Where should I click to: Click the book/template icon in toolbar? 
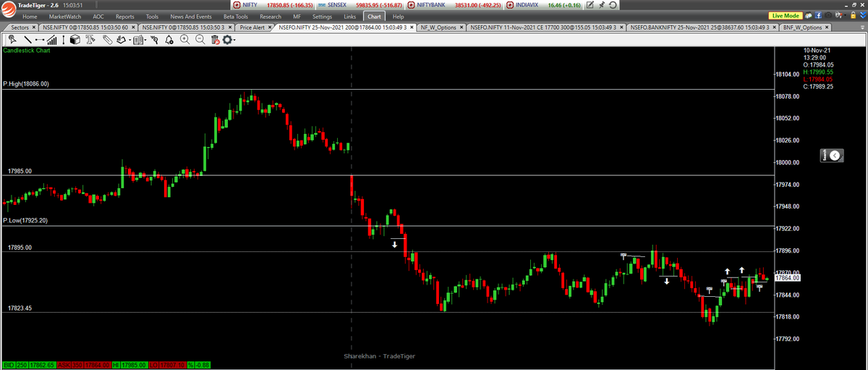pyautogui.click(x=137, y=39)
